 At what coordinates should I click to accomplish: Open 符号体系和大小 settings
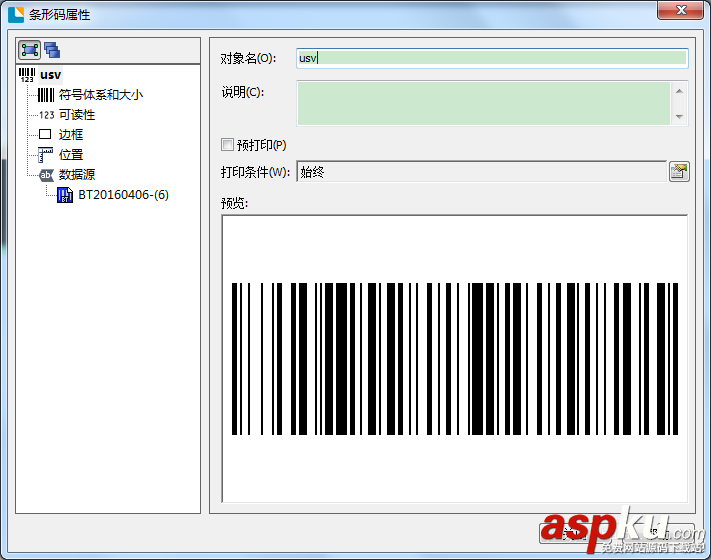point(101,95)
